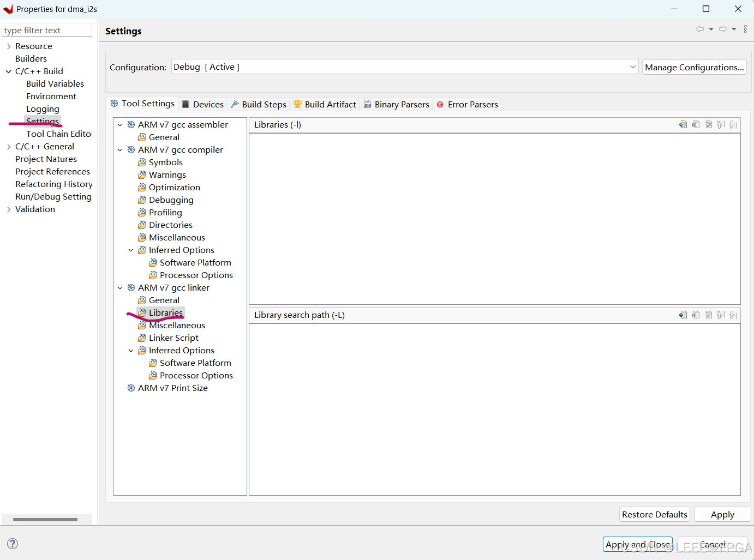
Task: Click Restore Defaults button
Action: pos(655,514)
